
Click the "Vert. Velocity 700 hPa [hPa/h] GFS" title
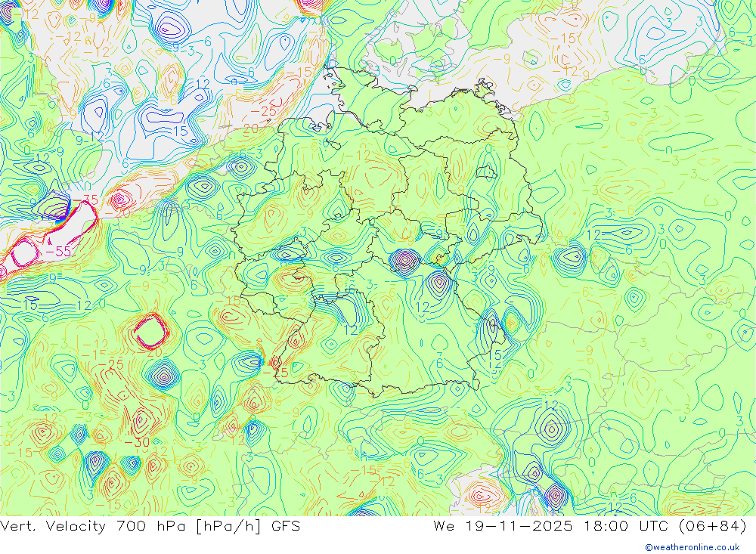(x=150, y=526)
